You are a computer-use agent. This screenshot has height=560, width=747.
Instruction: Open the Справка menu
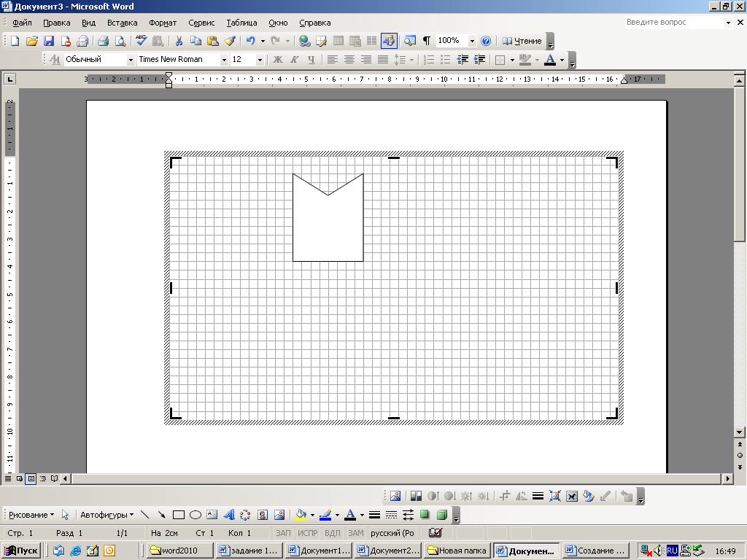coord(315,23)
